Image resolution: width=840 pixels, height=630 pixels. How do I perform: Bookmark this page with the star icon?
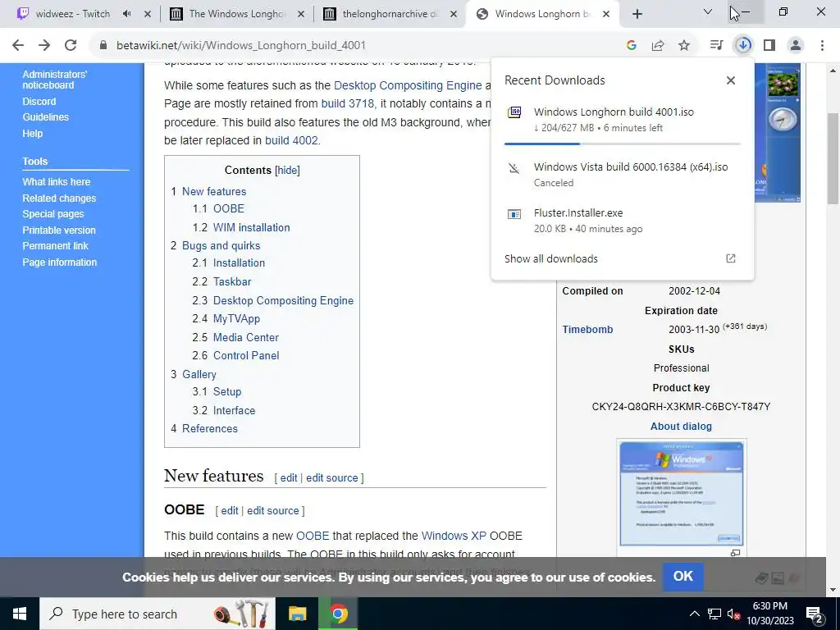684,46
